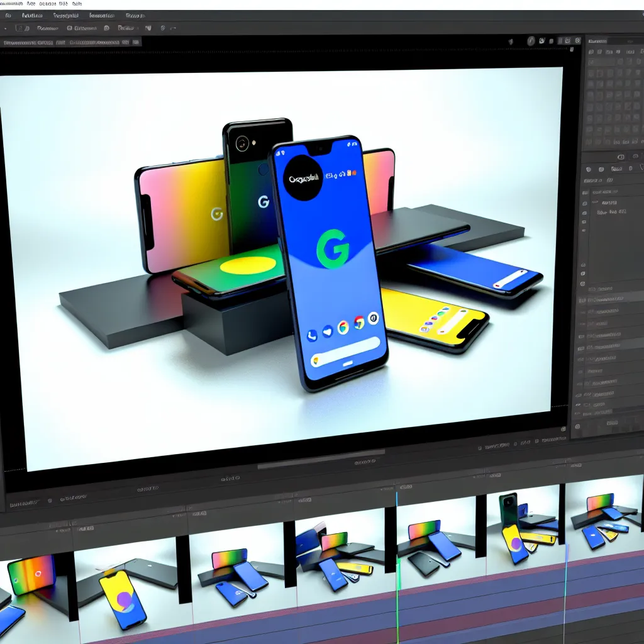Open the last menu in the white top menu bar
The image size is (644, 644).
click(77, 3)
